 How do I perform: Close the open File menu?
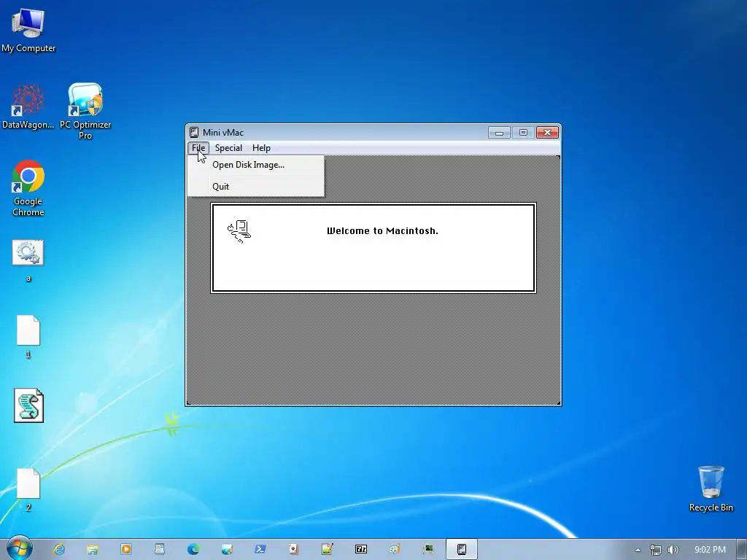198,148
